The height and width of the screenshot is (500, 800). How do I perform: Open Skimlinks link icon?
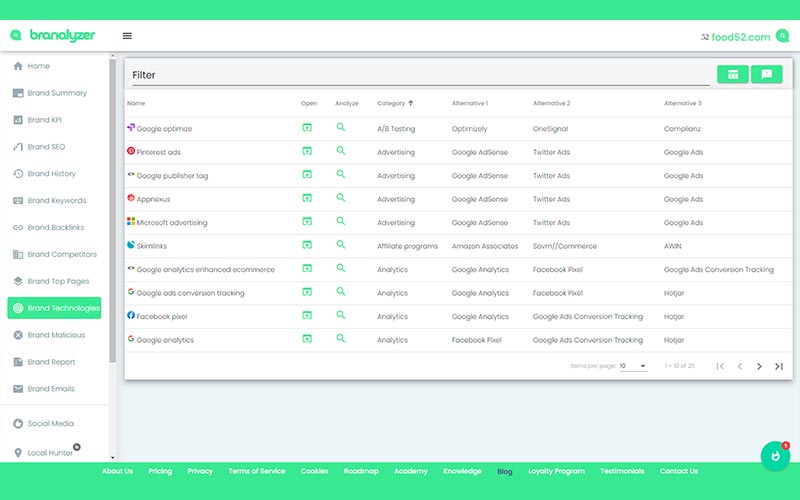(x=307, y=245)
